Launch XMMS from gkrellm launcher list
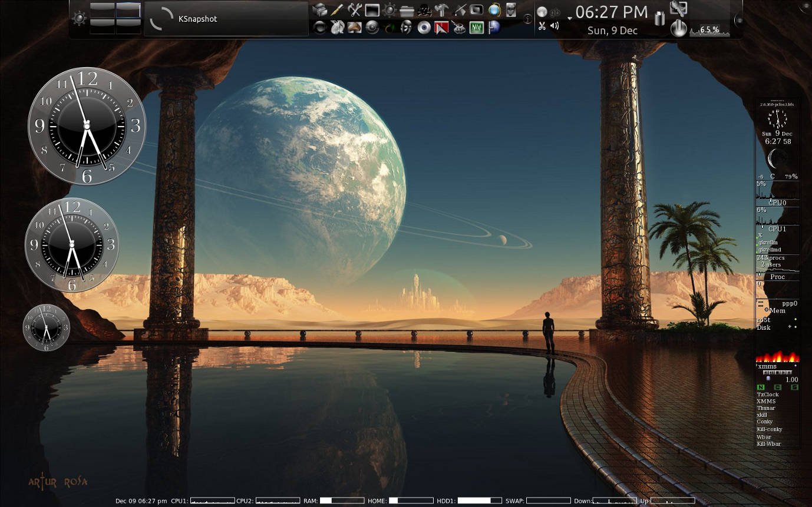The height and width of the screenshot is (507, 812). tap(766, 402)
